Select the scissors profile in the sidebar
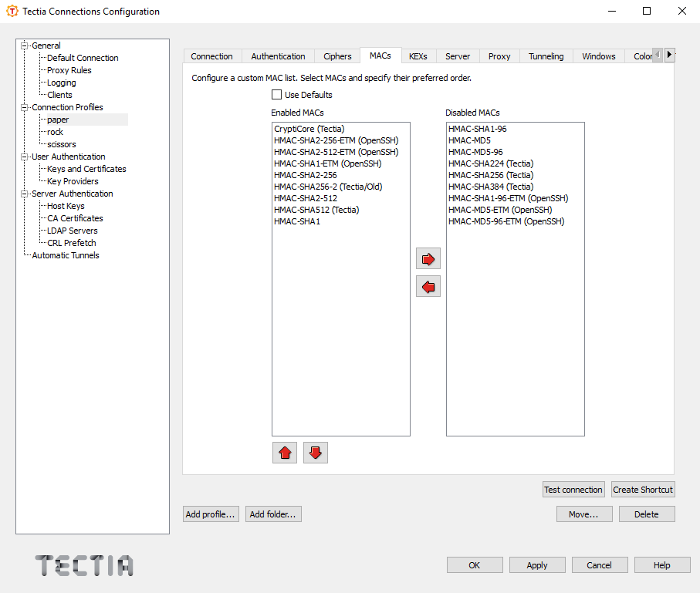This screenshot has width=700, height=593. pos(61,144)
